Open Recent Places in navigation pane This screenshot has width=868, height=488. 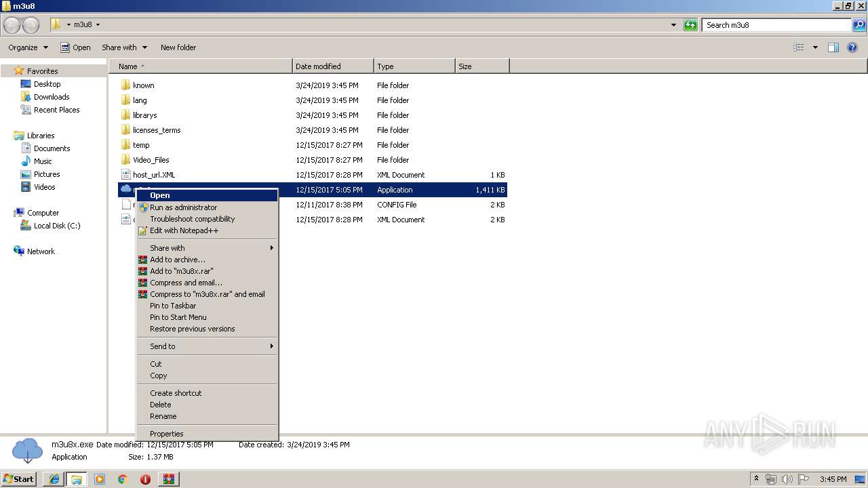point(56,110)
